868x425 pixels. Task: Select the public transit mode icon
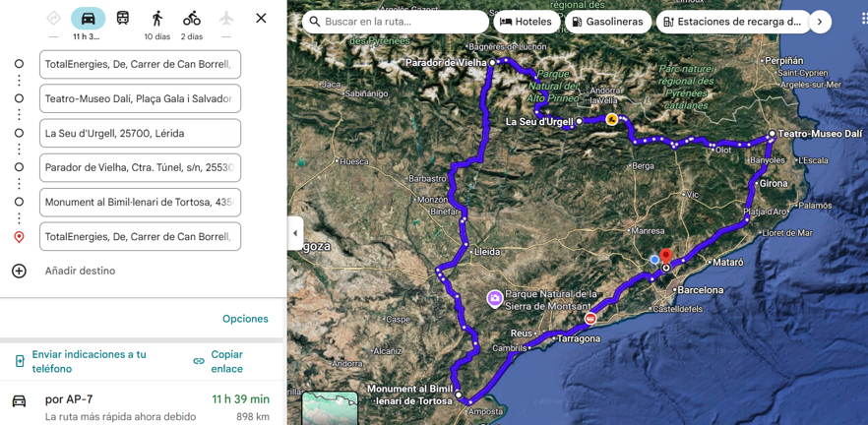(x=123, y=18)
